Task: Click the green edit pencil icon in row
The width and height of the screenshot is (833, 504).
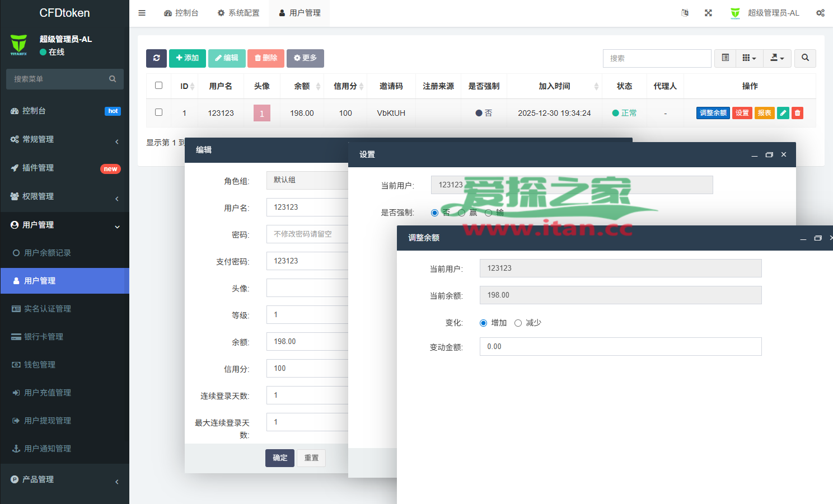Action: [783, 113]
